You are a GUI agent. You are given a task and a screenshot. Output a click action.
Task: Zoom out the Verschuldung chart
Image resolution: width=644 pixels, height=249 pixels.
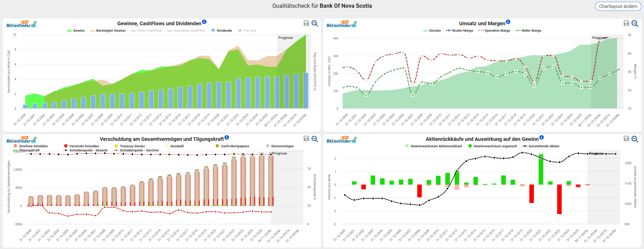(315, 139)
